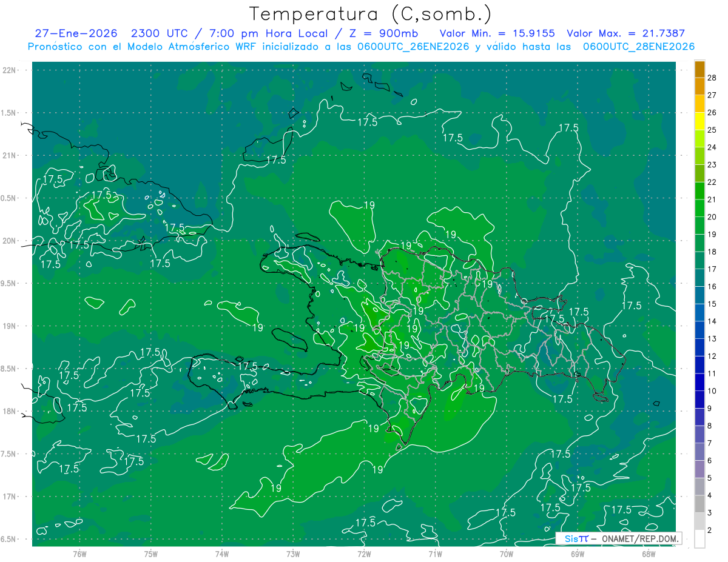728x562 pixels.
Task: Click the legend label '16'
Action: tap(712, 287)
